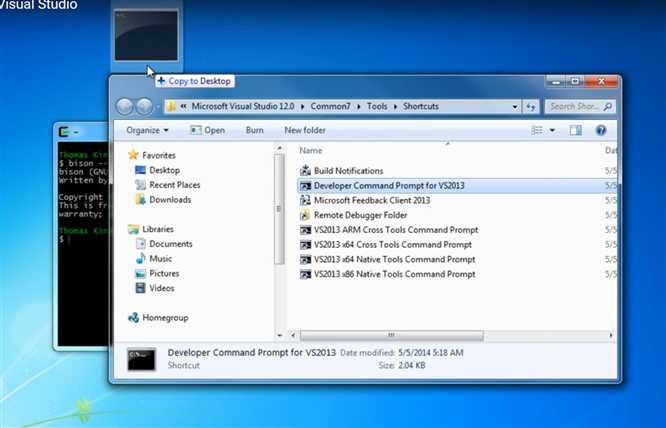This screenshot has width=666, height=428.
Task: Click the Recent Places icon
Action: click(x=140, y=185)
